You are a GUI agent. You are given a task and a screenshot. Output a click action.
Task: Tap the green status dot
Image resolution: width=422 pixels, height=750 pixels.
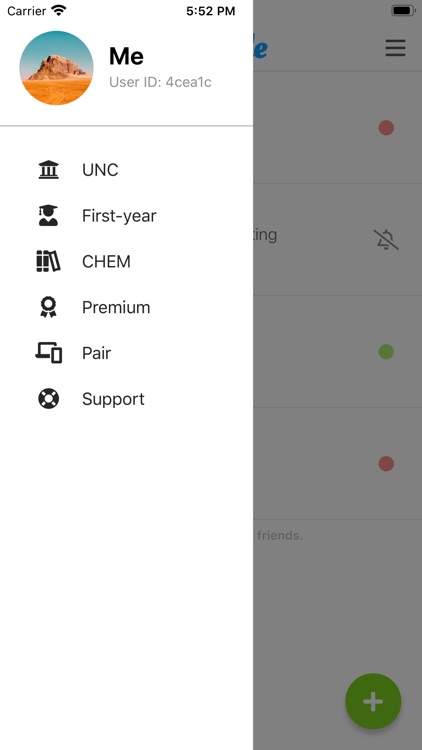point(386,352)
